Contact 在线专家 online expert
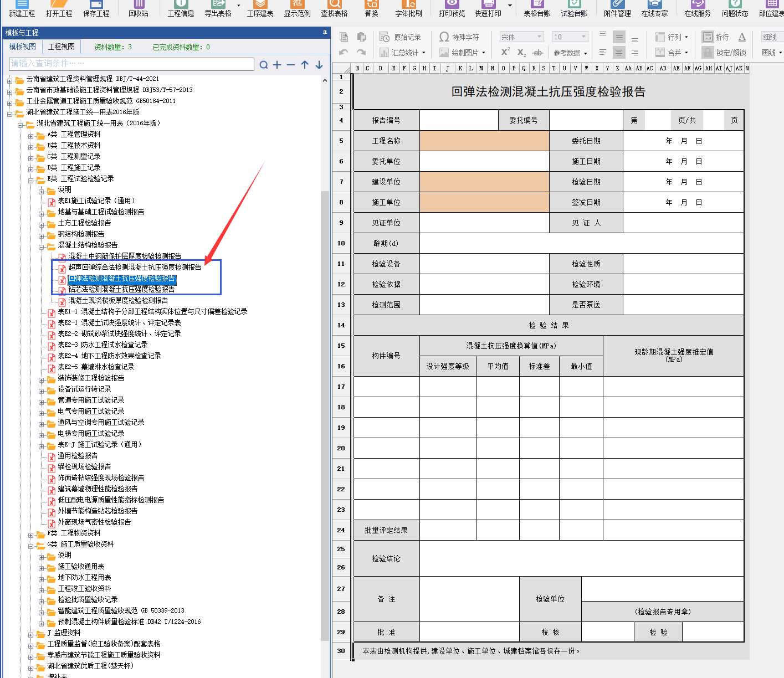This screenshot has width=784, height=678. click(x=654, y=8)
